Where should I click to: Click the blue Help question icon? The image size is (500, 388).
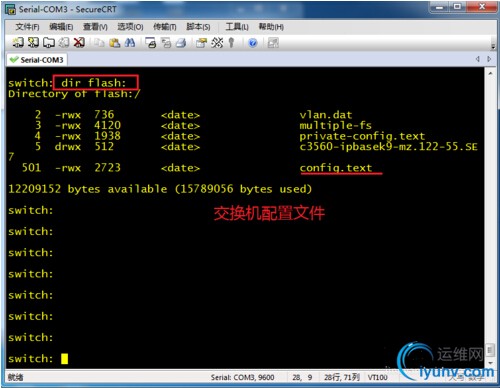pos(253,43)
